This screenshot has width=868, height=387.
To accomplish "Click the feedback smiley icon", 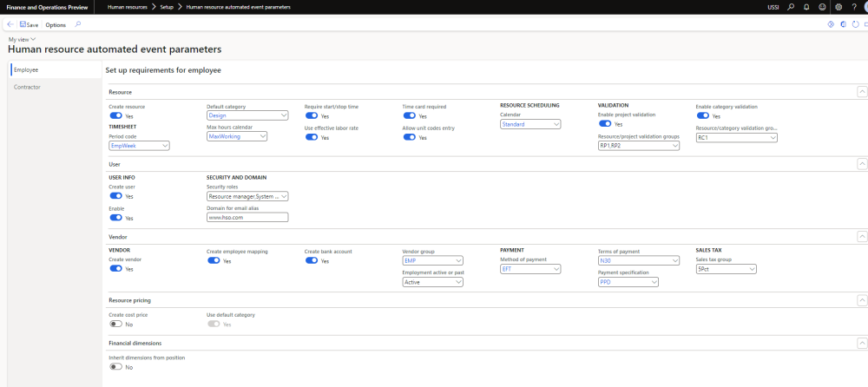I will pyautogui.click(x=822, y=7).
